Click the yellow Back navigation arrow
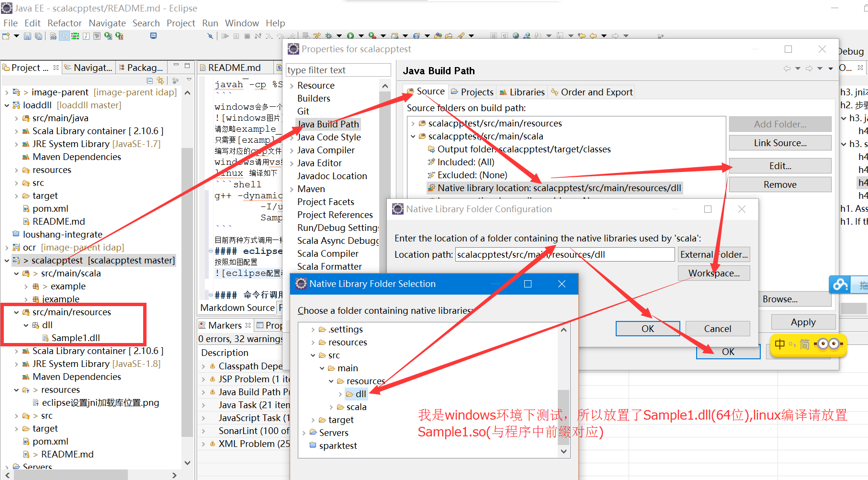The width and height of the screenshot is (868, 480). point(593,35)
